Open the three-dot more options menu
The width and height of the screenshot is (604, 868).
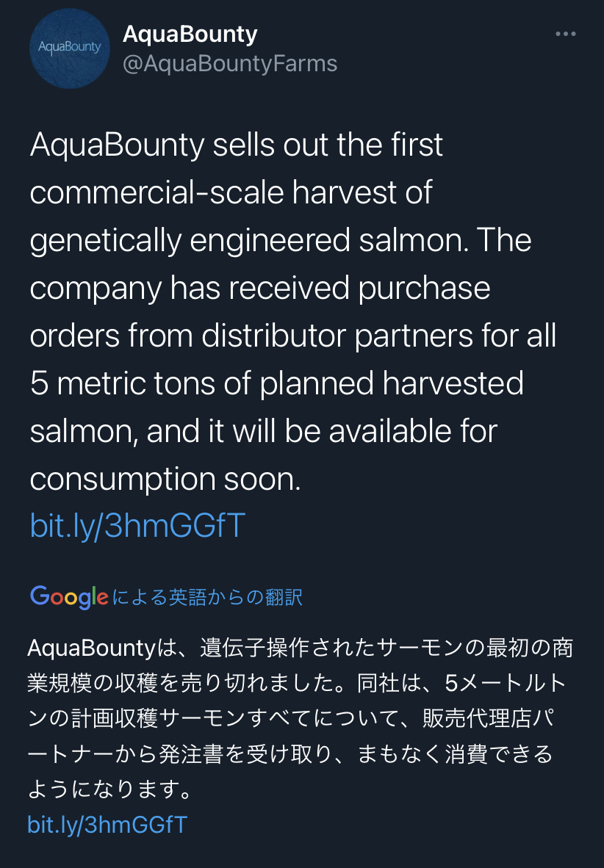point(565,35)
